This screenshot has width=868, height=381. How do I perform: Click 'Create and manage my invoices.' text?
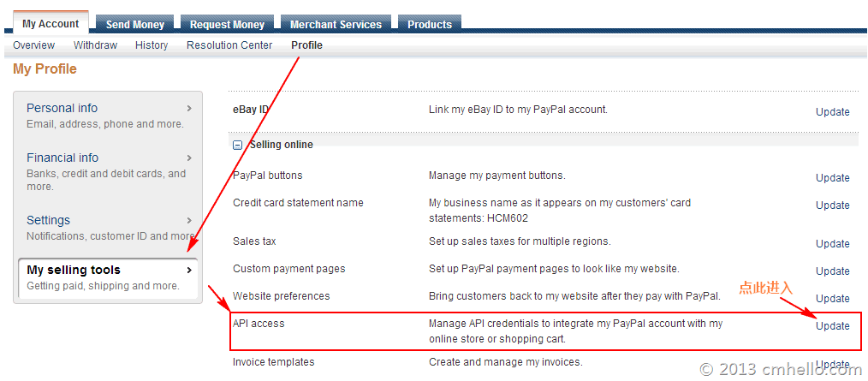coord(505,362)
